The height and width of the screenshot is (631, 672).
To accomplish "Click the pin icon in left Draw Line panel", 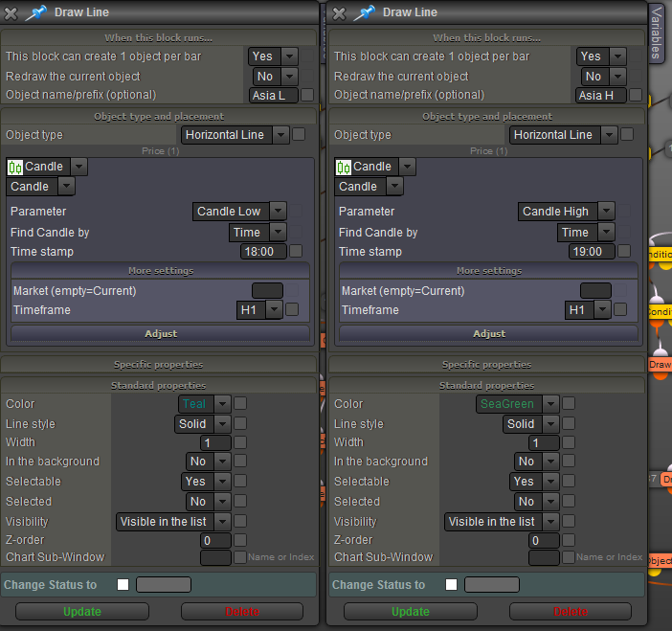I will tap(36, 12).
